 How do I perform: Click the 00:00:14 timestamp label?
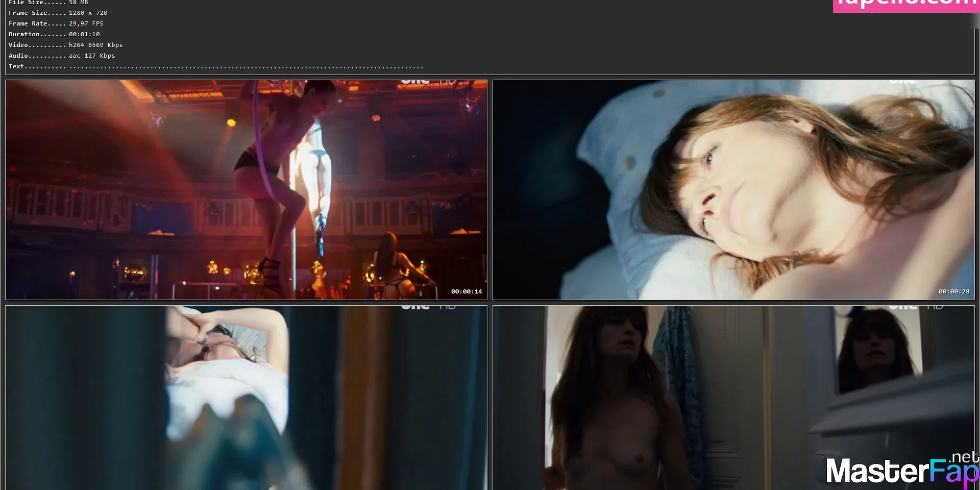click(466, 291)
